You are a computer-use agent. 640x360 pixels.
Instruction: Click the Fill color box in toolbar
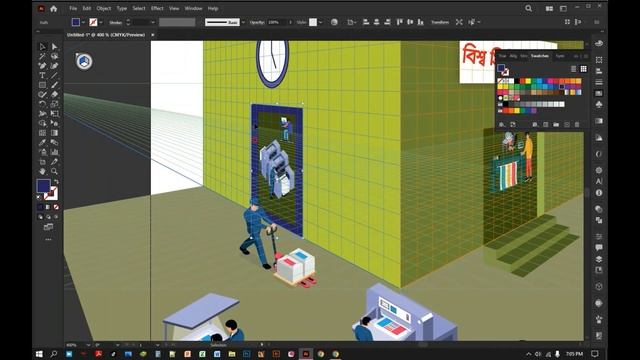pos(43,186)
